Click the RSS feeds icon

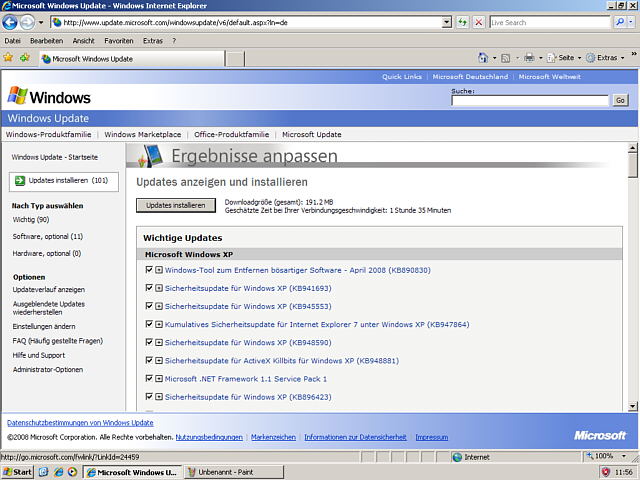coord(505,58)
